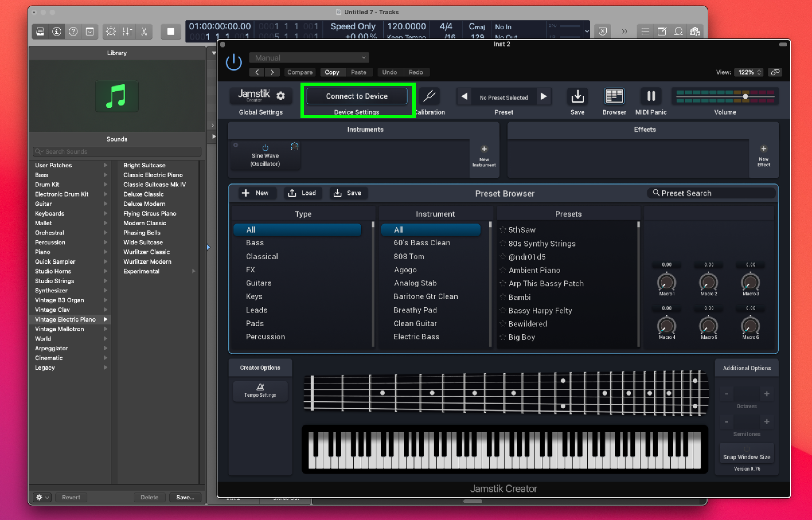This screenshot has height=520, width=812.
Task: Favorite the Big Boy preset star
Action: click(503, 337)
